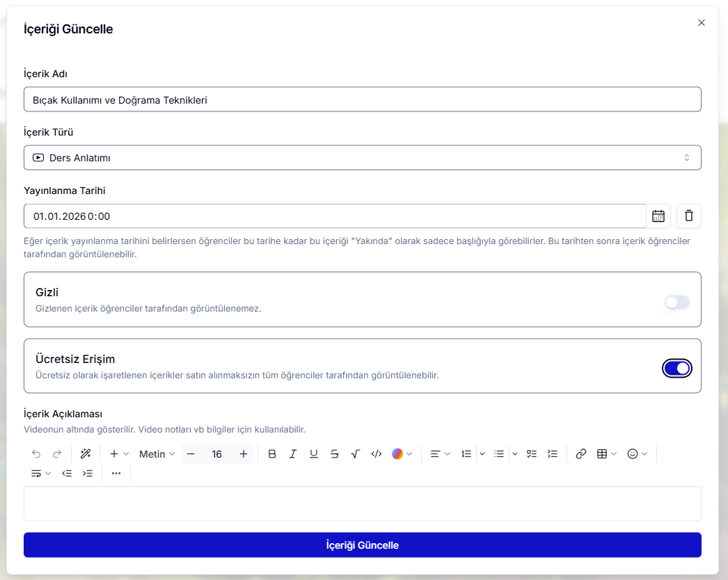Insert a link with the chain icon
The height and width of the screenshot is (580, 728).
click(x=581, y=454)
